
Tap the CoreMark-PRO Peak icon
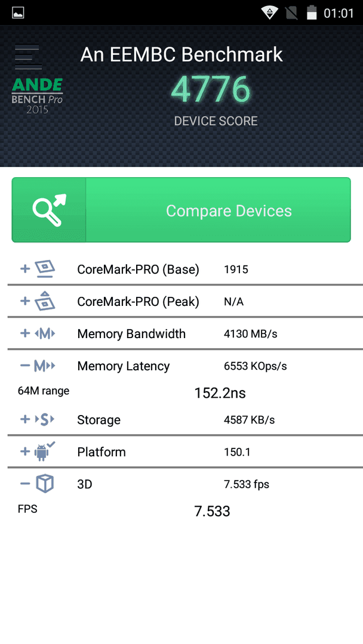44,301
